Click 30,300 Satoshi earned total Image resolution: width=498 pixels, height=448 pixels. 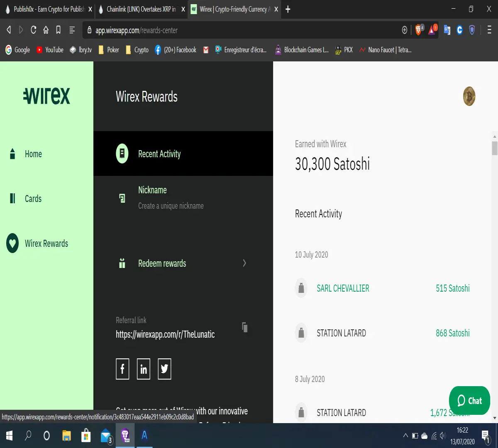[332, 164]
